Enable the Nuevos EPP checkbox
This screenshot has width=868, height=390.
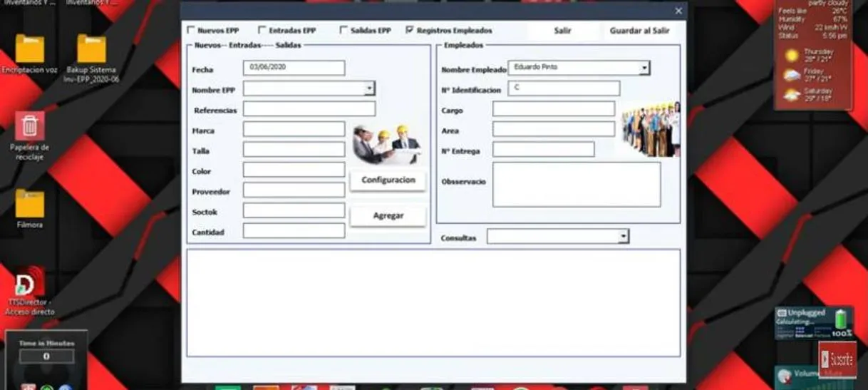(190, 31)
